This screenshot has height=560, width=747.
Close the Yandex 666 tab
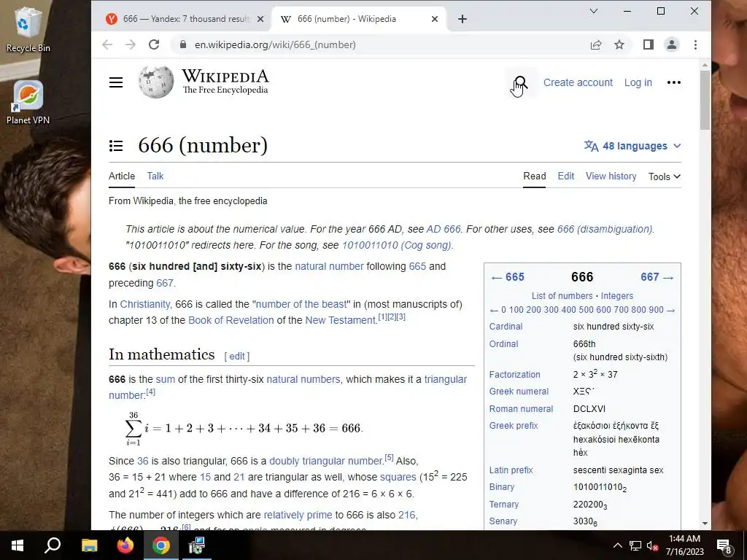click(x=260, y=19)
